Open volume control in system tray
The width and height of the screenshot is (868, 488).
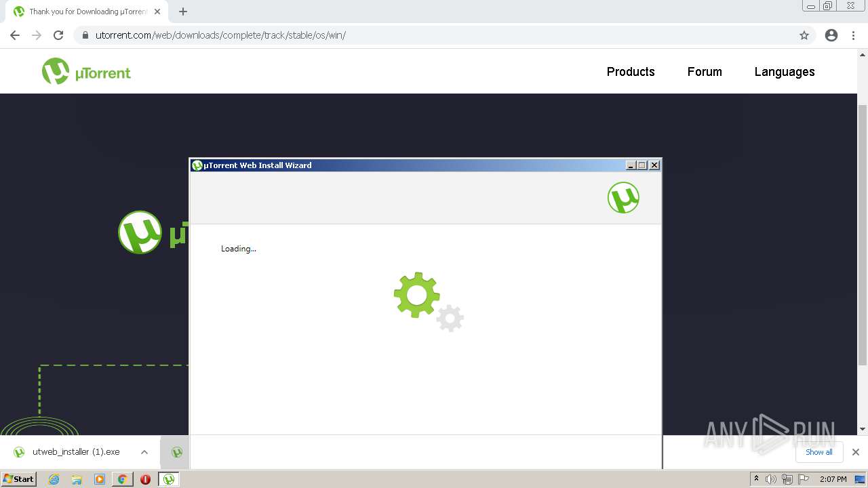click(x=771, y=479)
